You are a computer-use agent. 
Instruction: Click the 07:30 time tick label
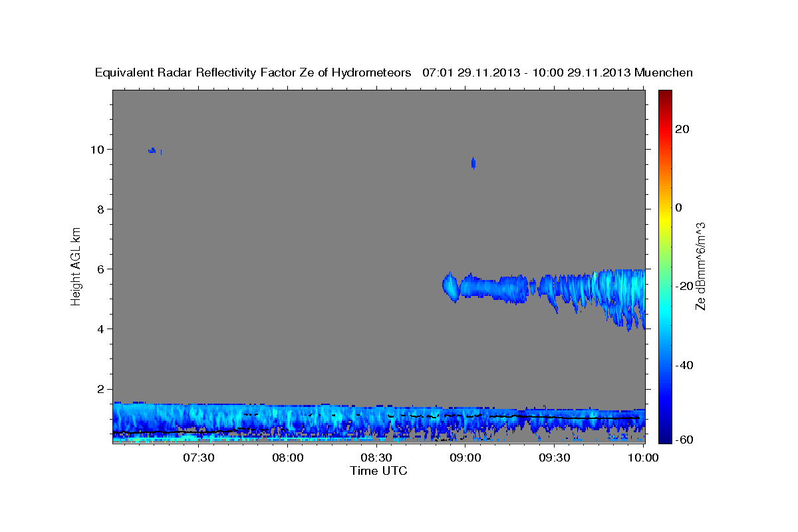[199, 458]
